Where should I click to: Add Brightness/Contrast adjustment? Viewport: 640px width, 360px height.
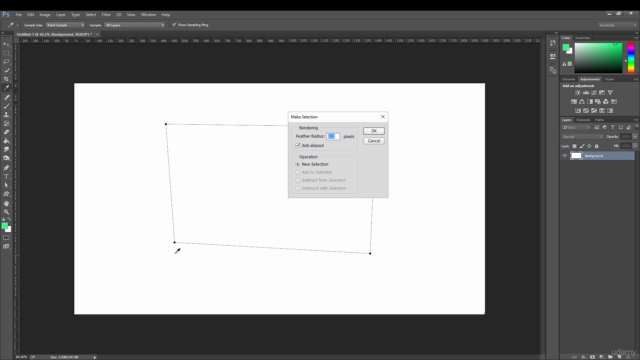click(578, 93)
